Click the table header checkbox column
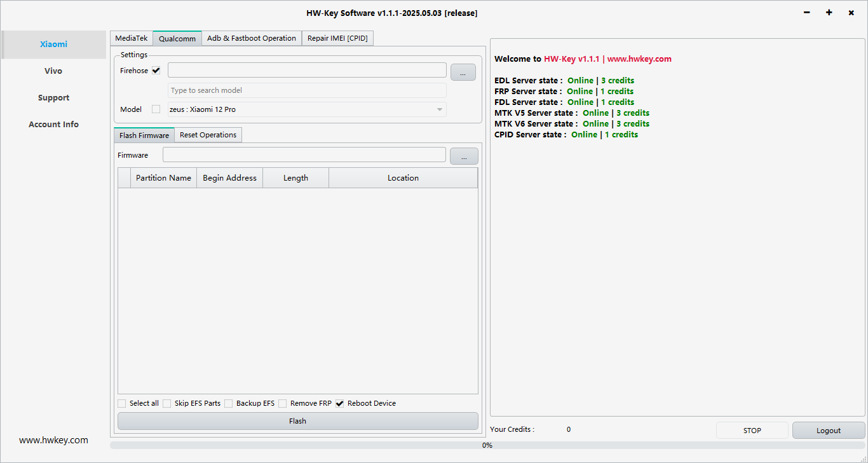This screenshot has width=868, height=463. [x=125, y=178]
